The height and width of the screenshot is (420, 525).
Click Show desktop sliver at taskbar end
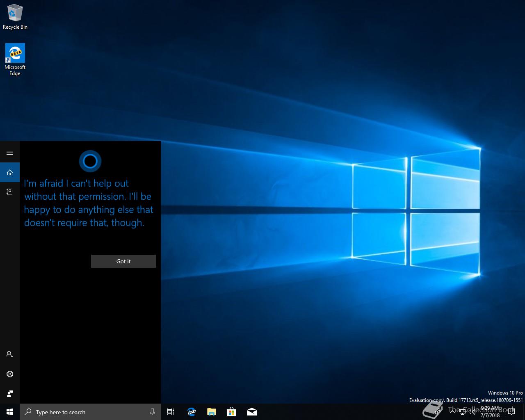point(524,412)
